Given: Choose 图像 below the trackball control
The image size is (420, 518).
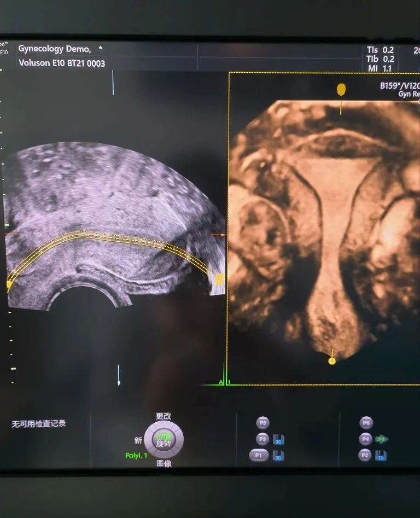Looking at the screenshot, I should (x=164, y=464).
